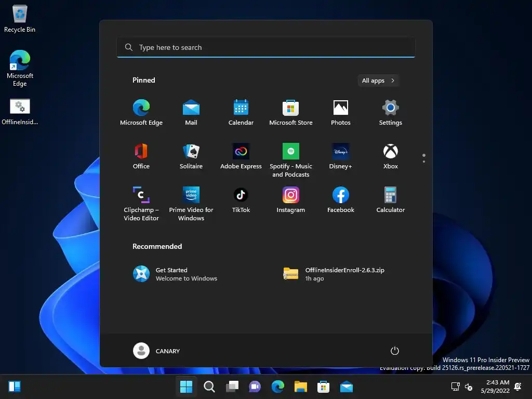Screen dimensions: 532x399
Task: Open the Calculator app
Action: click(x=391, y=200)
